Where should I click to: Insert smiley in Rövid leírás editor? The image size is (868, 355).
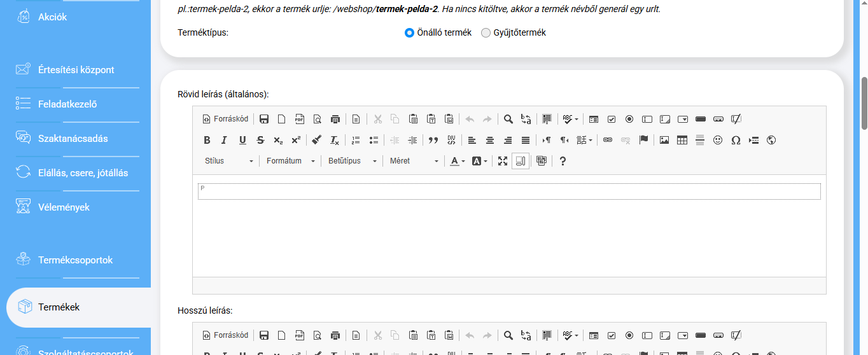click(718, 140)
